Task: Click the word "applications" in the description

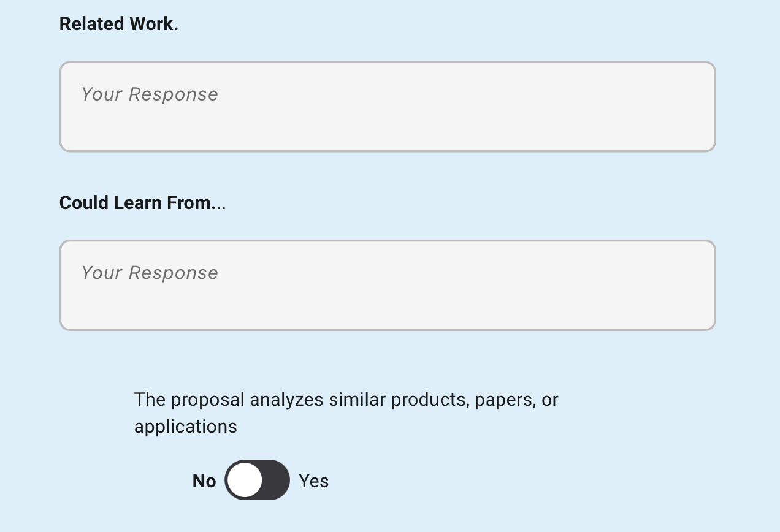Action: click(186, 427)
